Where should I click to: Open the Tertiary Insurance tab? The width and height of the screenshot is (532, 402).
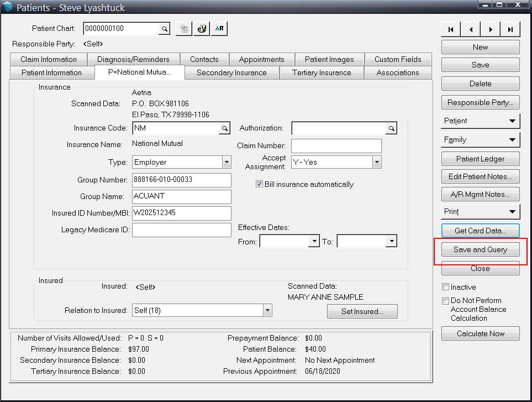tap(322, 72)
